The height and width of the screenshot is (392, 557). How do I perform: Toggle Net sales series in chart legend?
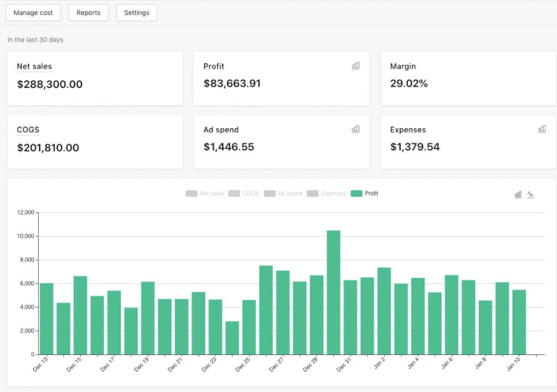click(205, 194)
